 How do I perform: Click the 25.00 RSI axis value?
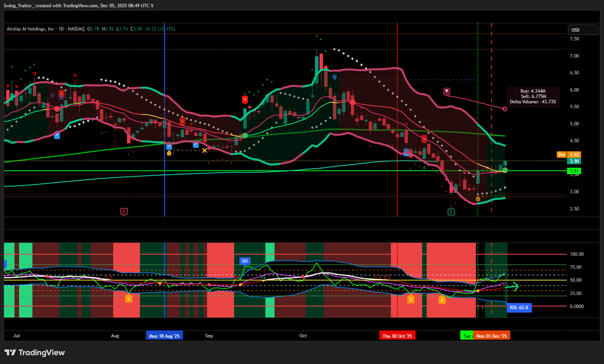pos(575,293)
